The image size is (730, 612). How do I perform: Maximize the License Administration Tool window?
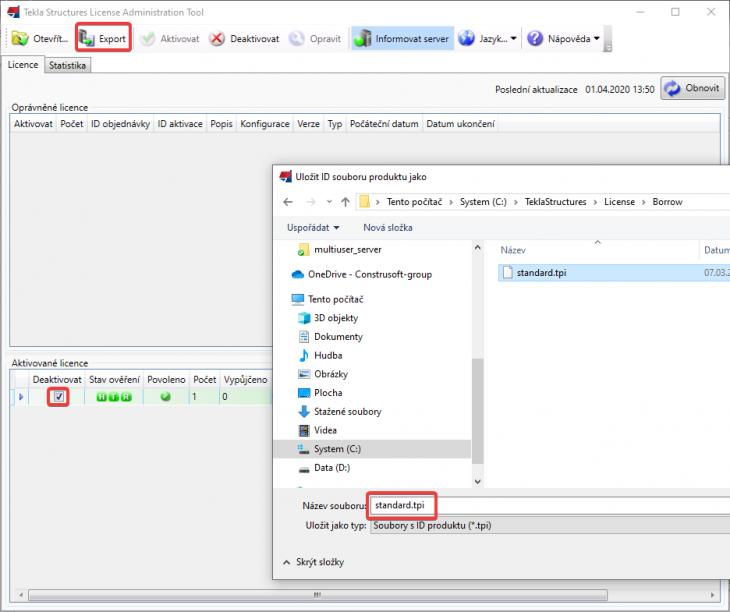(675, 12)
